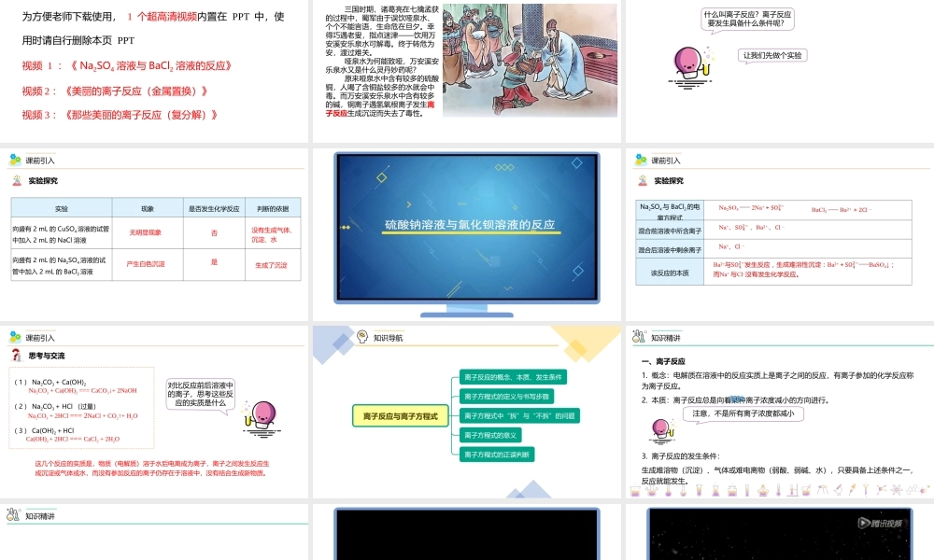Click the pink mascot on the 思考与交流 slide
Image resolution: width=934 pixels, height=560 pixels.
pyautogui.click(x=262, y=419)
